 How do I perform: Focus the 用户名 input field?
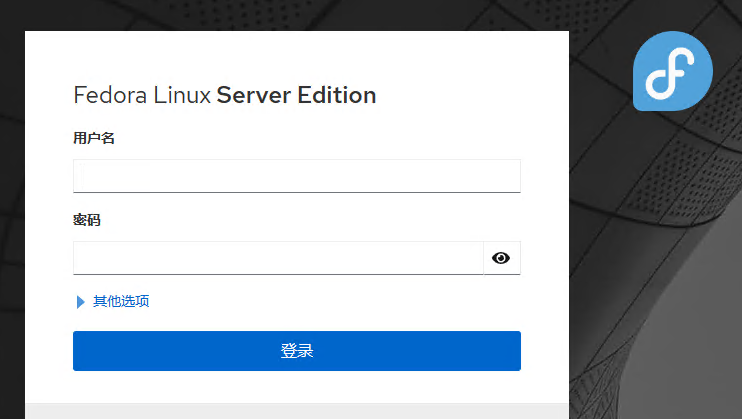coord(296,176)
